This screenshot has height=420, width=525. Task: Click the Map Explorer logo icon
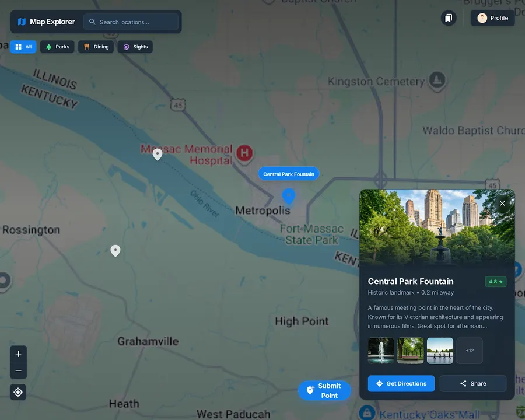coord(22,22)
